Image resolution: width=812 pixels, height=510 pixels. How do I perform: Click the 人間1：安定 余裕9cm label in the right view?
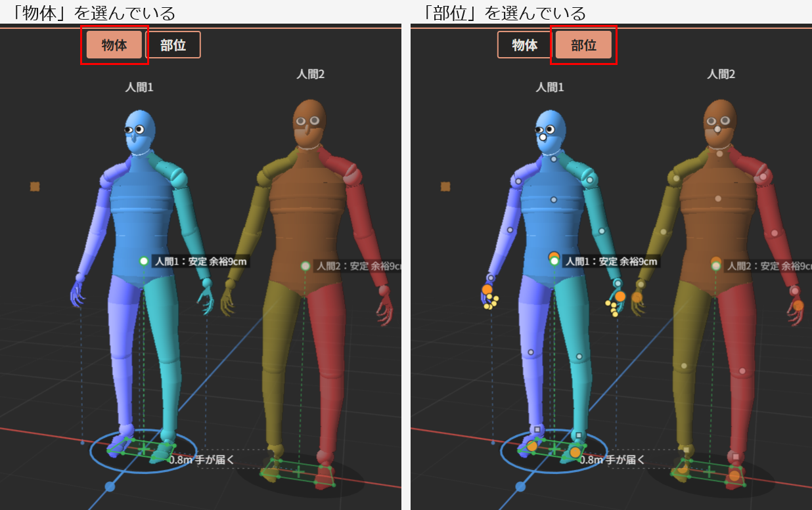tap(611, 261)
